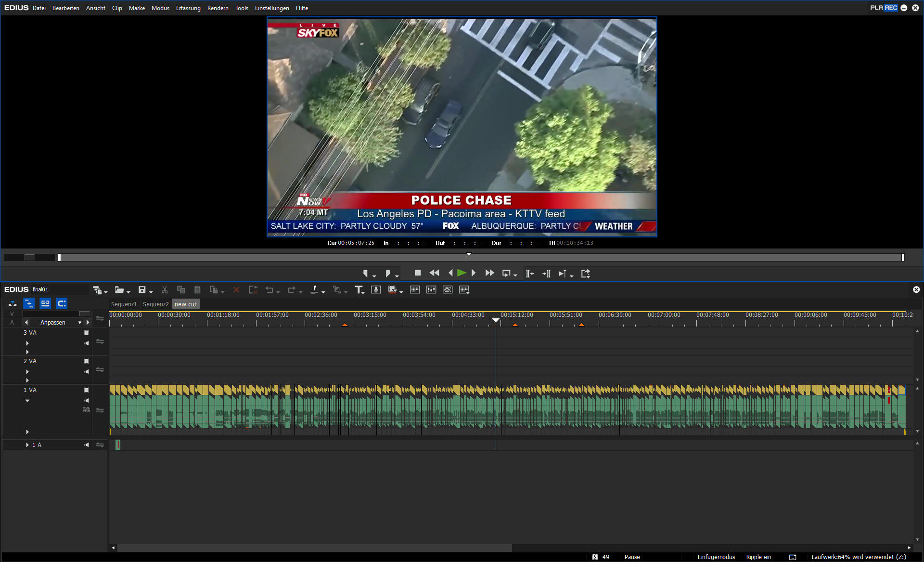924x562 pixels.
Task: Toggle group/link mode button
Action: (x=45, y=303)
